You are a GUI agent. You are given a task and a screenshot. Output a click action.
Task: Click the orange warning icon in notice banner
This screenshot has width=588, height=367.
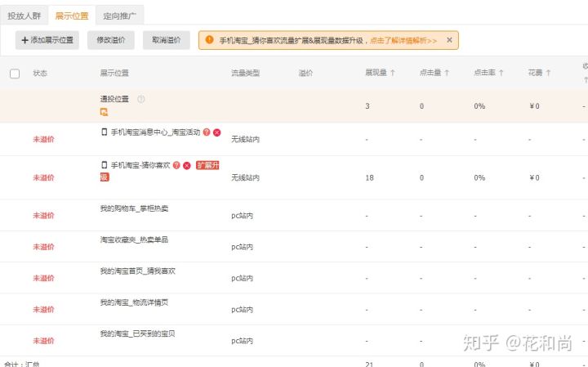pyautogui.click(x=210, y=39)
